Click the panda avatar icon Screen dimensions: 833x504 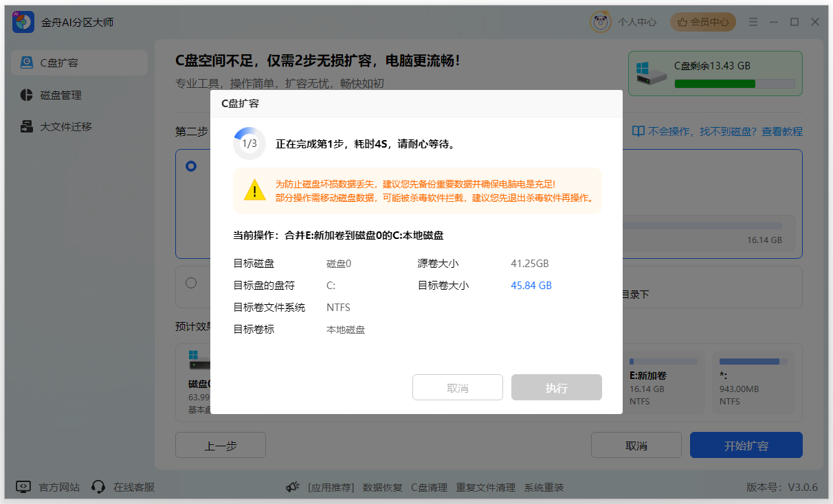(x=600, y=22)
